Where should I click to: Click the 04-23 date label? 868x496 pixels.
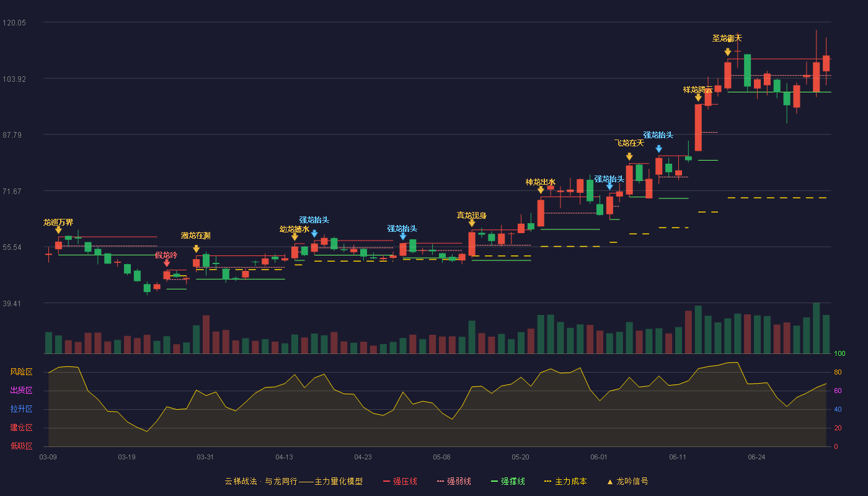(x=363, y=457)
